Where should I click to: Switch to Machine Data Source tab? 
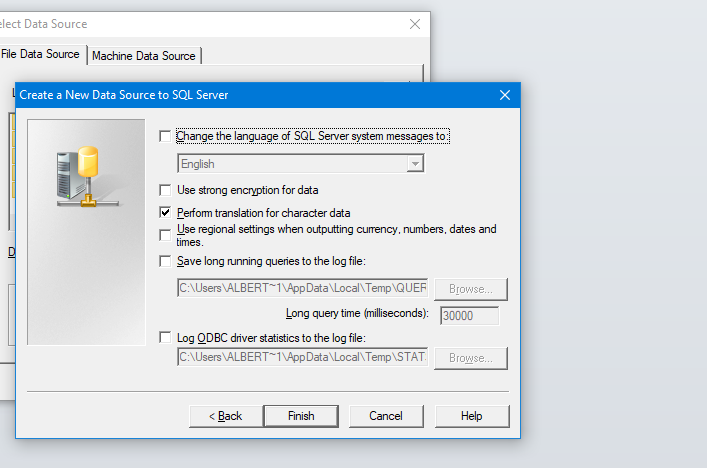144,56
